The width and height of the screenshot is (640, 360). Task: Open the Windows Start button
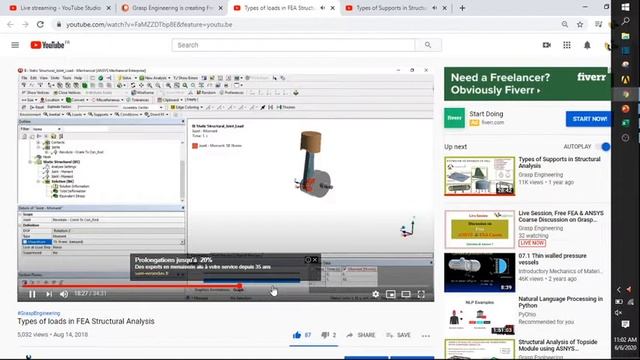625,7
